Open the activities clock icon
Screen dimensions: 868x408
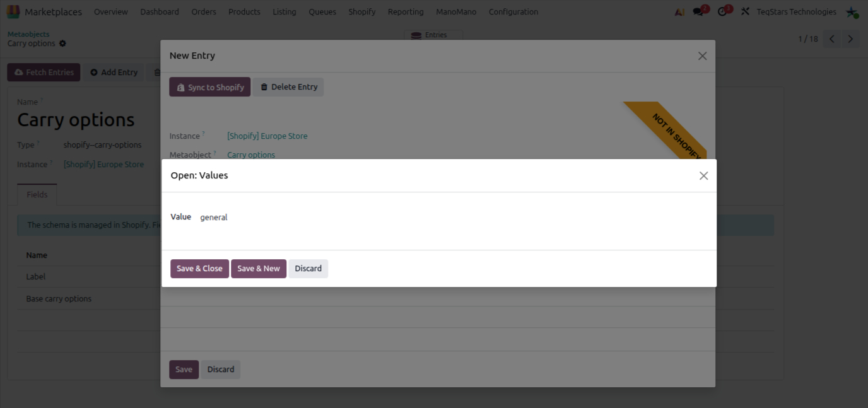(x=723, y=11)
